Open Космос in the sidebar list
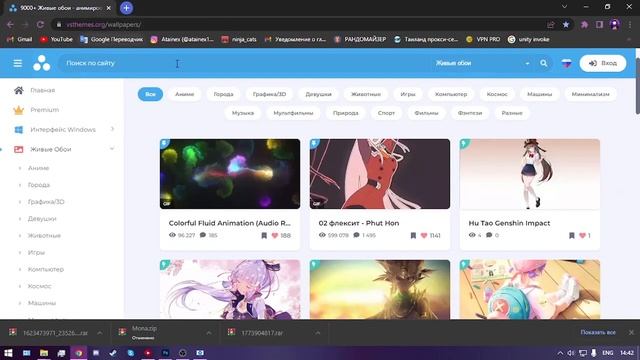Image resolution: width=640 pixels, height=360 pixels. (40, 286)
